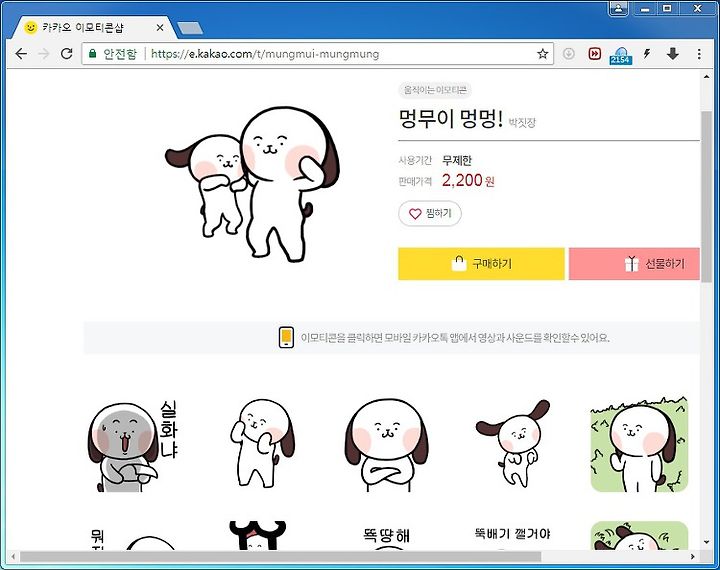Viewport: 720px width, 570px height.
Task: Switch to the 카카오 이모티콘샵 tab
Action: [x=94, y=28]
